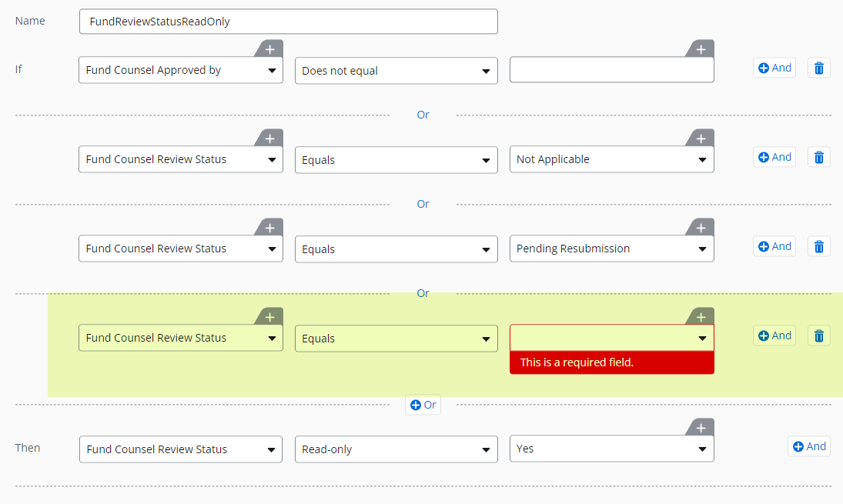Open Pending Resubmission value dropdown
This screenshot has height=504, width=843.
(612, 249)
